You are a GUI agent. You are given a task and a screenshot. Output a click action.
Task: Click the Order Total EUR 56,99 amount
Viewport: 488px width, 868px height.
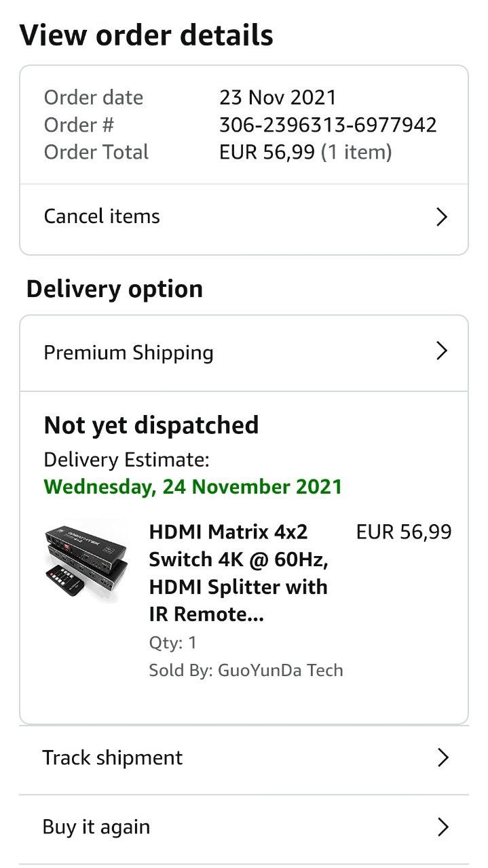(x=267, y=152)
